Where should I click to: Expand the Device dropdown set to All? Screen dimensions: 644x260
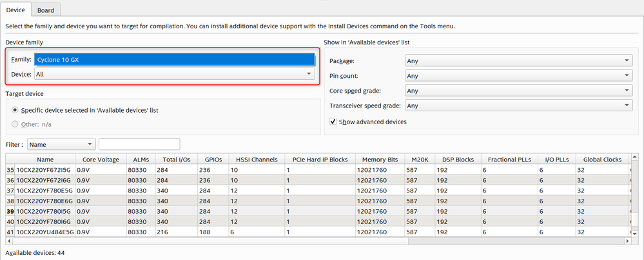pyautogui.click(x=174, y=74)
